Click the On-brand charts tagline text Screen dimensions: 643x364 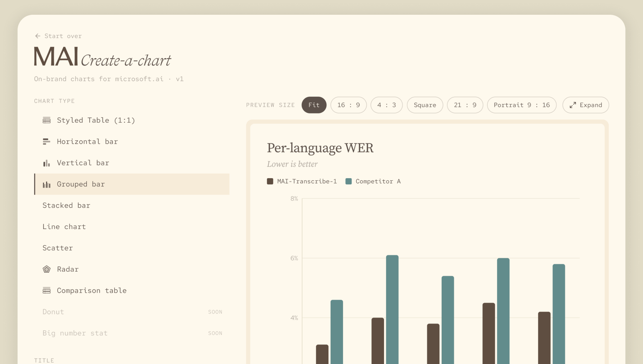[x=109, y=79]
